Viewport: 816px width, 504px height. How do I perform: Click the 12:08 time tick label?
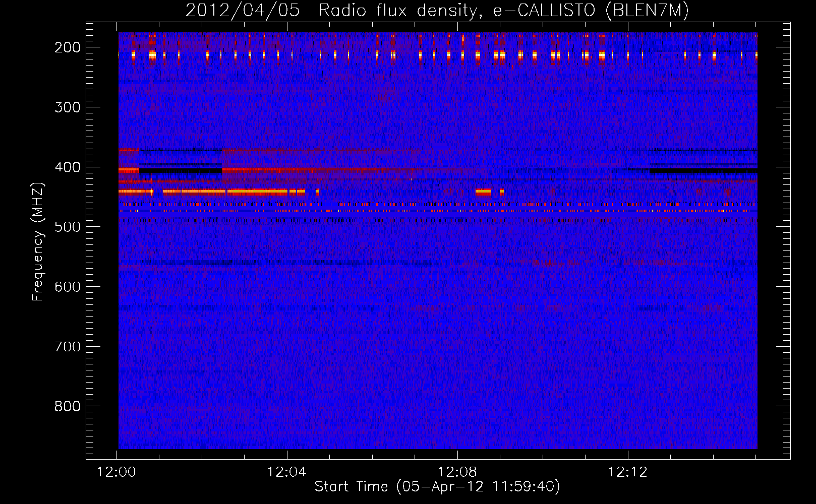tap(457, 472)
